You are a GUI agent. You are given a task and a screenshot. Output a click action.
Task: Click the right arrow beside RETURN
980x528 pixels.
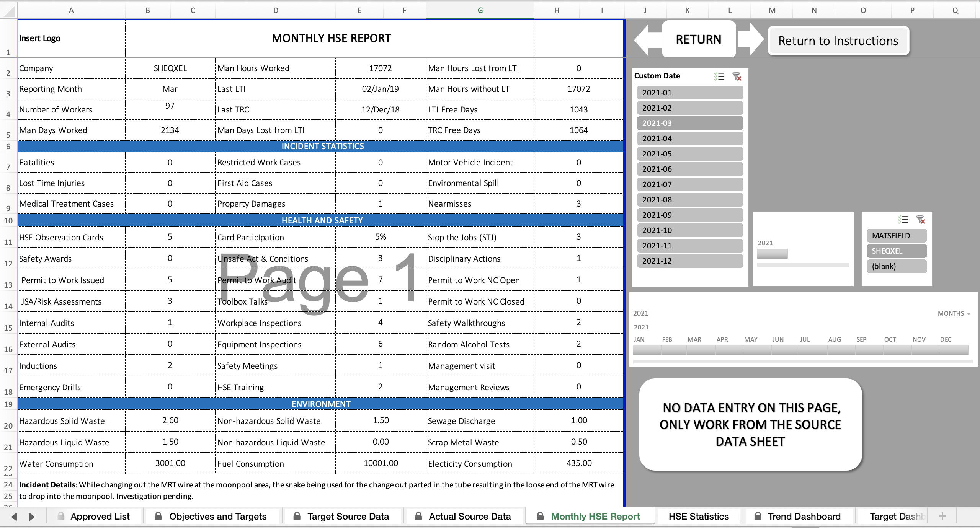coord(751,40)
